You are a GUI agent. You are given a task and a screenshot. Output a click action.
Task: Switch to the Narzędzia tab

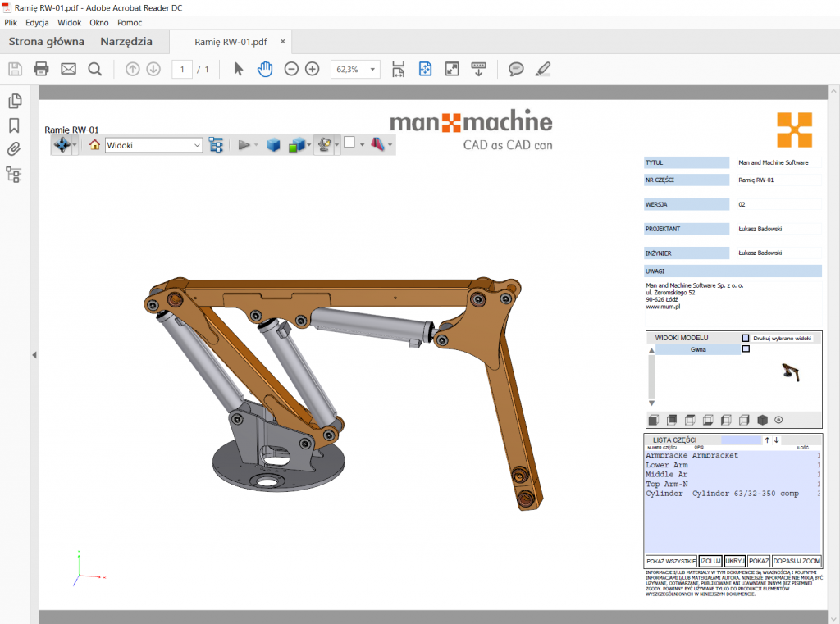126,41
